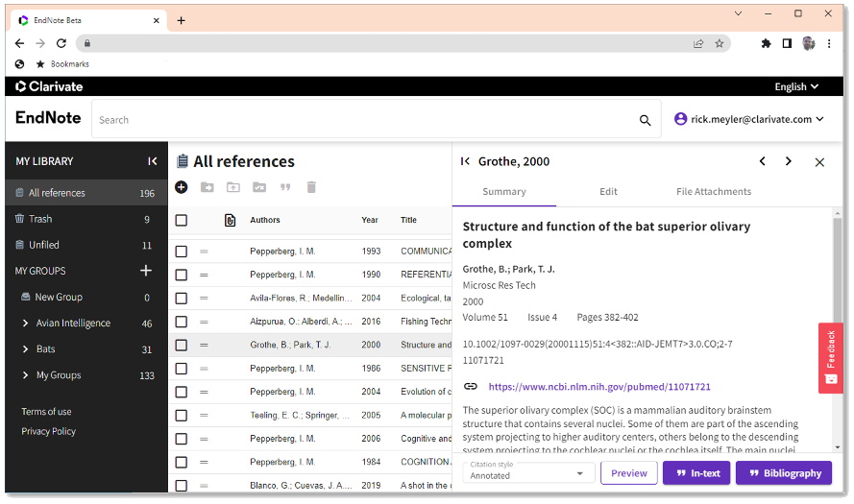This screenshot has height=504, width=854.
Task: Collapse the My Library sidebar
Action: [152, 161]
